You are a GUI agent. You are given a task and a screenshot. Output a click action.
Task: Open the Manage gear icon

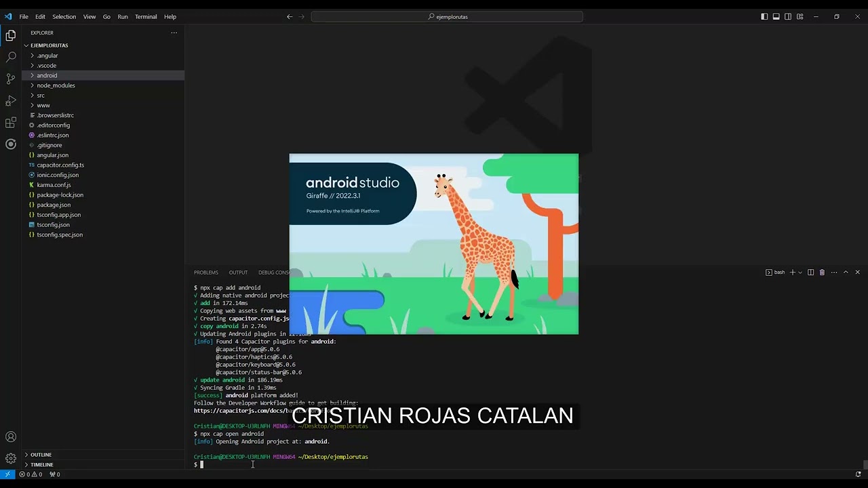(x=11, y=459)
